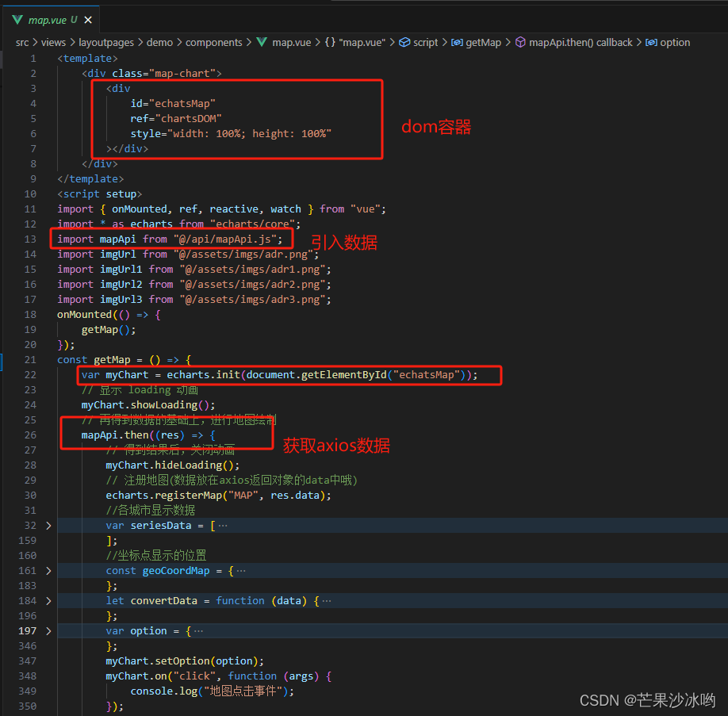The image size is (728, 716).
Task: Click 'myChart.showLoading();' statement
Action: click(148, 405)
